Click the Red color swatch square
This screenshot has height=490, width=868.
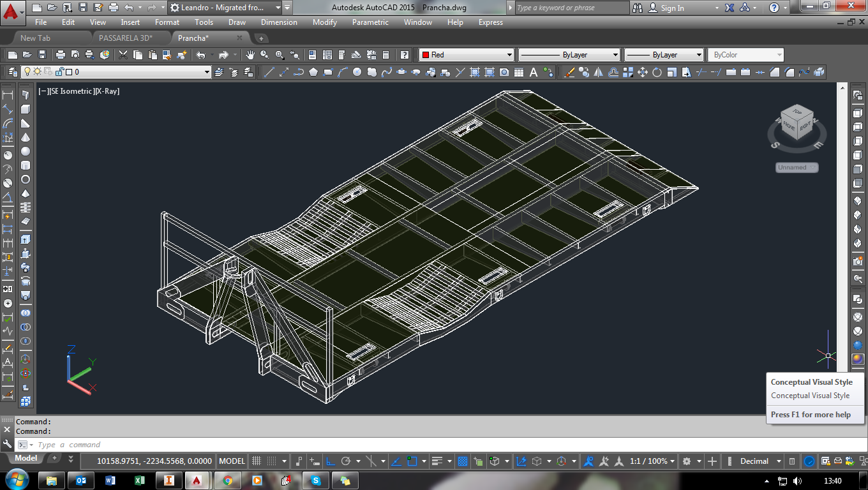425,55
